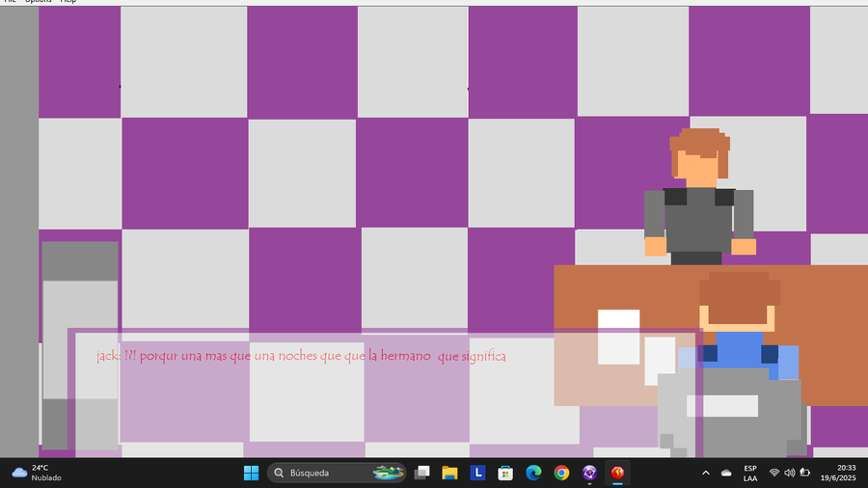This screenshot has height=488, width=868.
Task: Click the white paper on the desk
Action: (x=618, y=337)
